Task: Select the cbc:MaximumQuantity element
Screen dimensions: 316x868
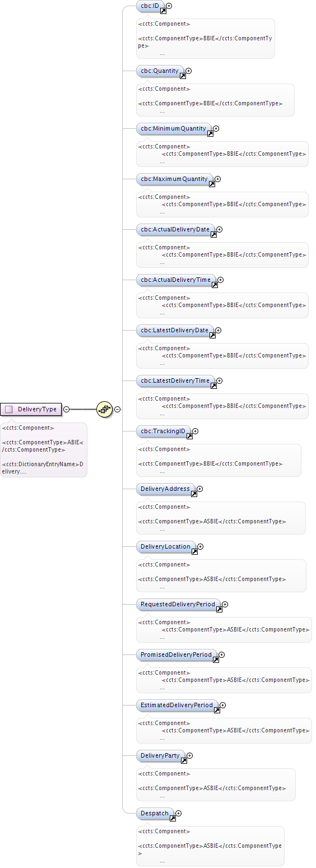Action: pos(175,179)
